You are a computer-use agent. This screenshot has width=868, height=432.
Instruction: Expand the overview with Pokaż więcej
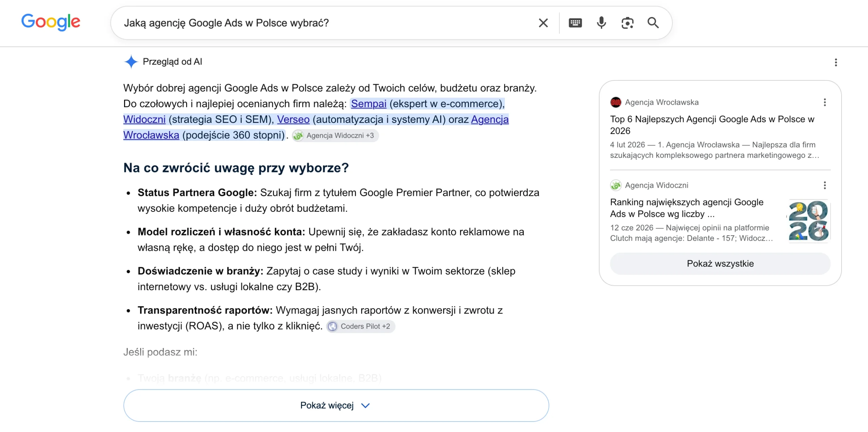pos(336,406)
